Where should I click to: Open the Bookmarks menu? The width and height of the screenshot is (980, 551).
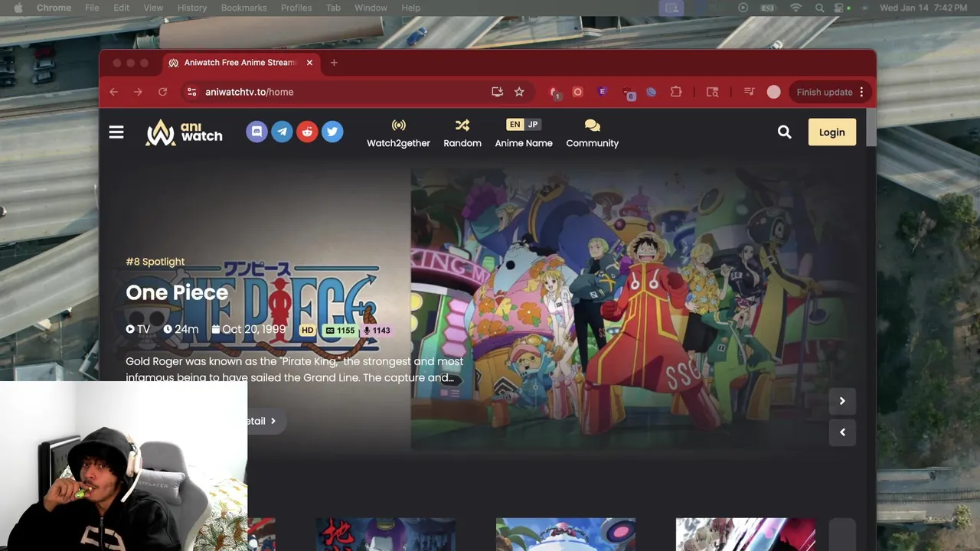tap(243, 8)
